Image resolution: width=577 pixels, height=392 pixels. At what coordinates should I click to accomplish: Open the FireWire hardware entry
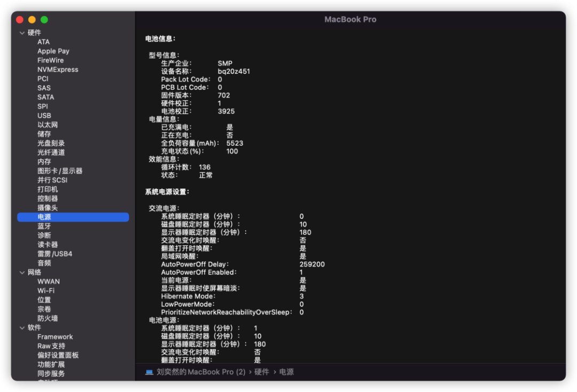pos(50,60)
